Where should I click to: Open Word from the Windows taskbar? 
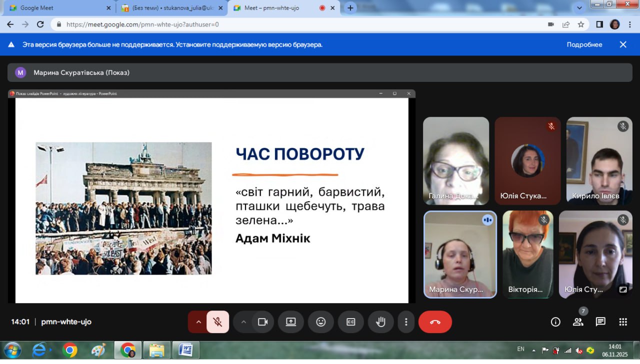[x=185, y=351]
